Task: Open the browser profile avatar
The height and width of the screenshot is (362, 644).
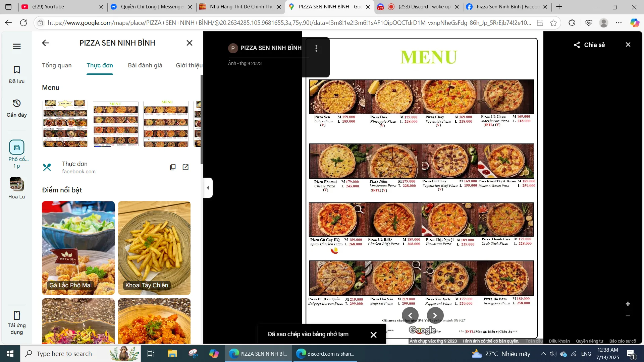Action: click(x=604, y=23)
